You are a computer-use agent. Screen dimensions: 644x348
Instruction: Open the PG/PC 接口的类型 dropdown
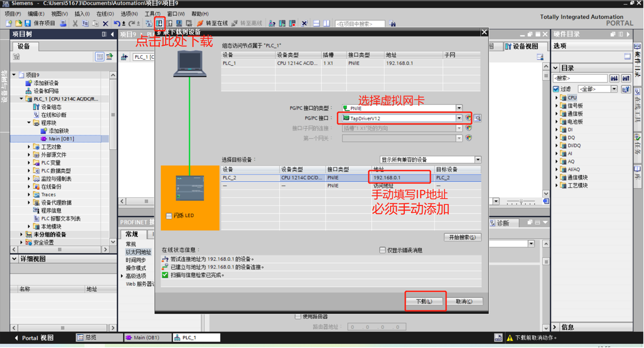pos(459,108)
